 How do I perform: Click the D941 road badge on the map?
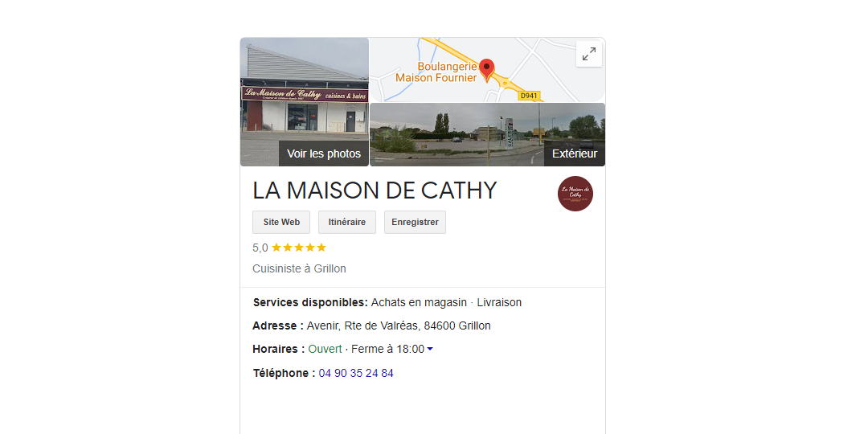pos(529,96)
